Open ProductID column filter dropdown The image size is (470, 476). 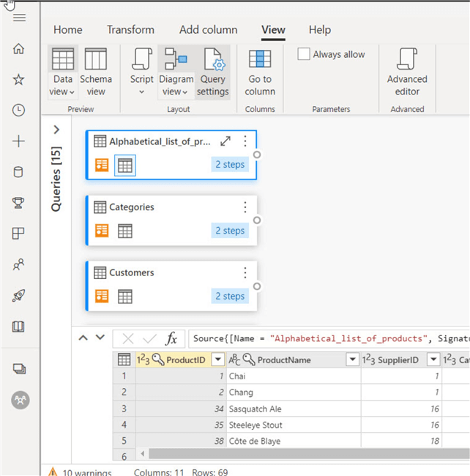(217, 360)
